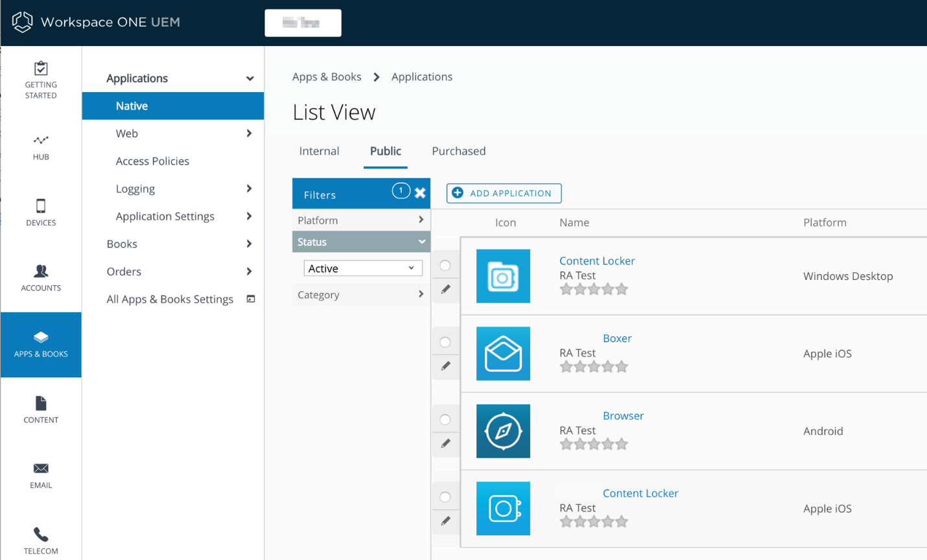Screen dimensions: 927x560
Task: Open the Active status dropdown
Action: coord(363,268)
